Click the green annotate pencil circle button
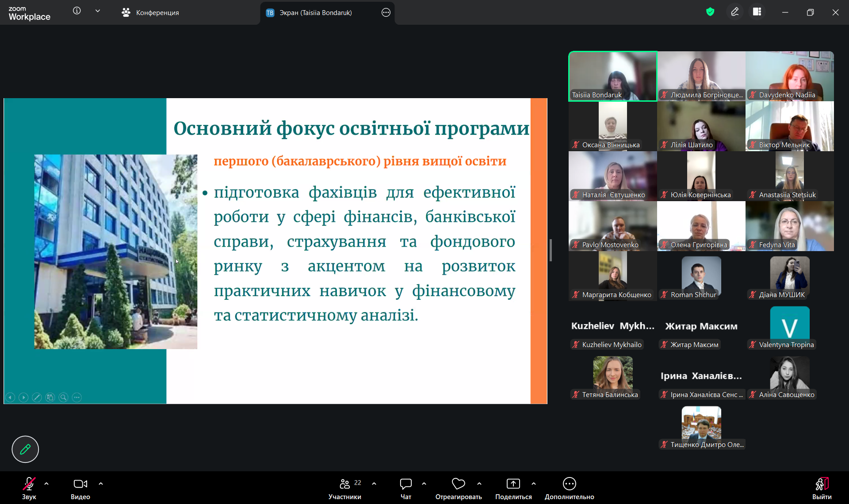The height and width of the screenshot is (504, 849). 25,449
